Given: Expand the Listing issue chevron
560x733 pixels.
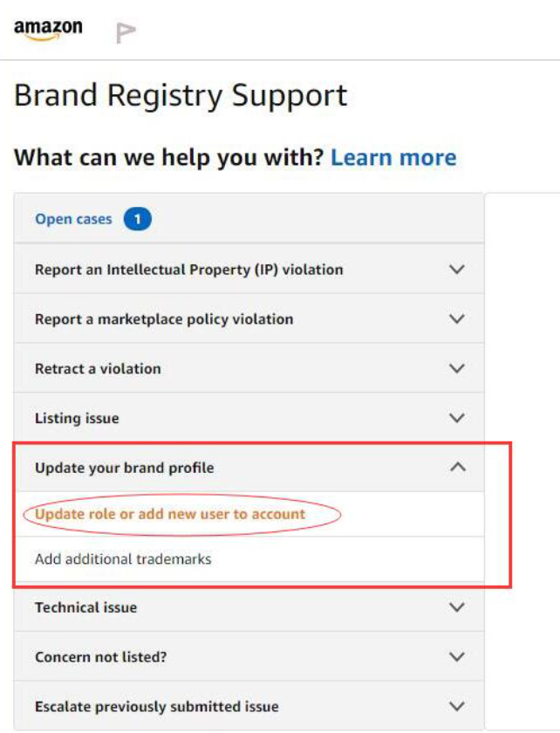Looking at the screenshot, I should 457,417.
